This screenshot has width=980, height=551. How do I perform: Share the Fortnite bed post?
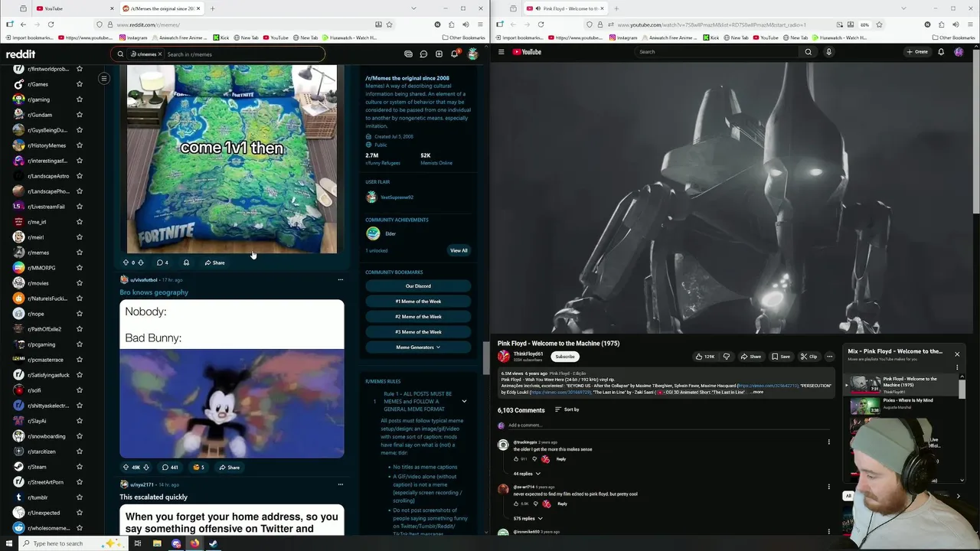pyautogui.click(x=214, y=262)
